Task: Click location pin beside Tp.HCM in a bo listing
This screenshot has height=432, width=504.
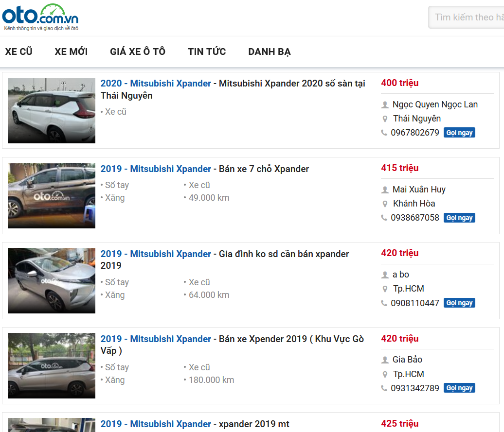Action: 385,289
